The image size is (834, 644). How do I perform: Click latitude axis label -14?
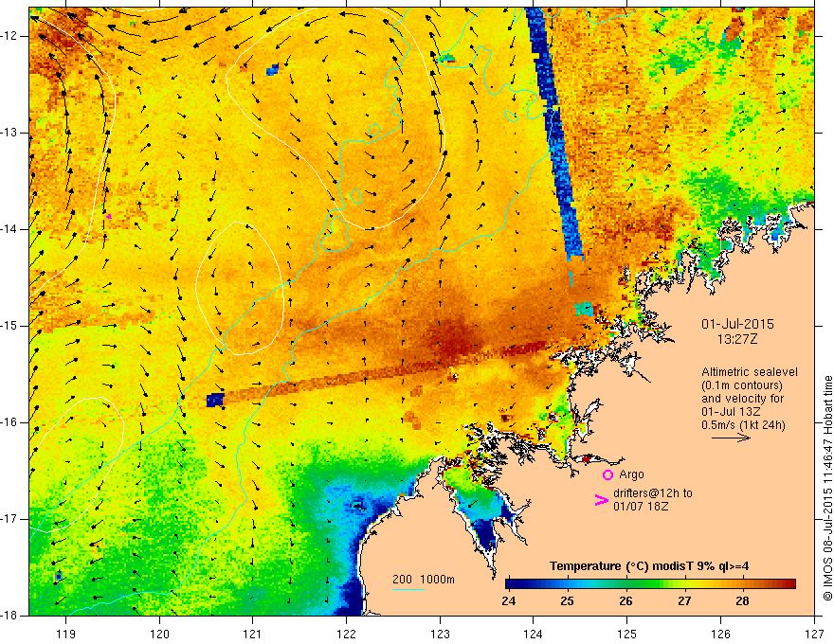click(x=9, y=229)
